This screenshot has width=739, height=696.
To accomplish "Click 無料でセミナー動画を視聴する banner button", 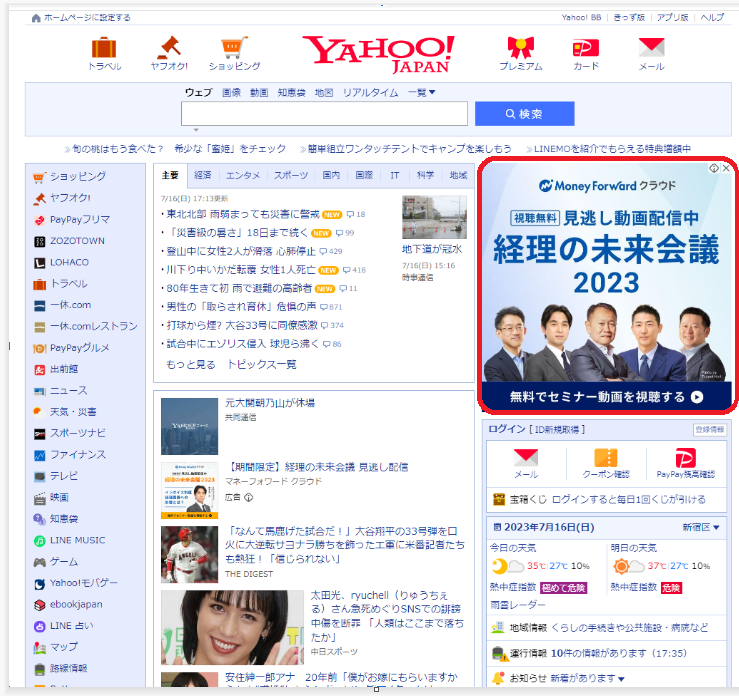I will (x=606, y=397).
